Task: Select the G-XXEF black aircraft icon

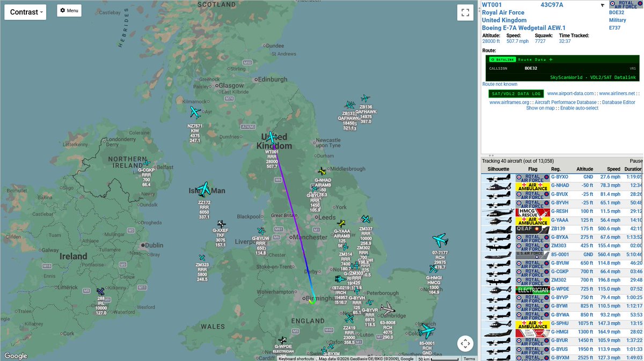Action: [222, 224]
